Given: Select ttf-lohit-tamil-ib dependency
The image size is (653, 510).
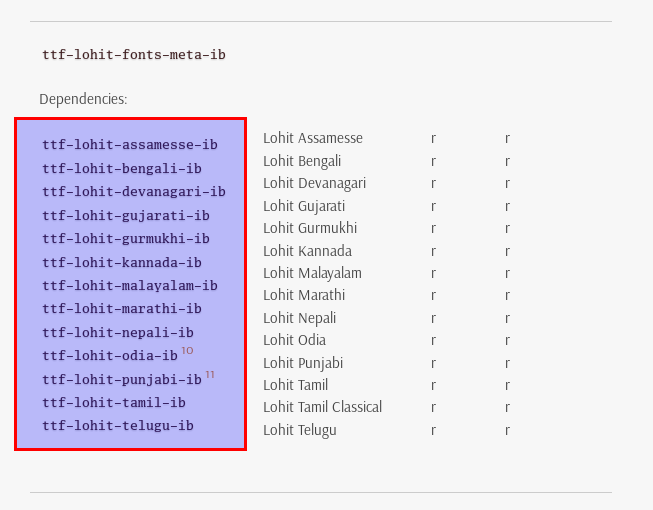Looking at the screenshot, I should [x=114, y=403].
